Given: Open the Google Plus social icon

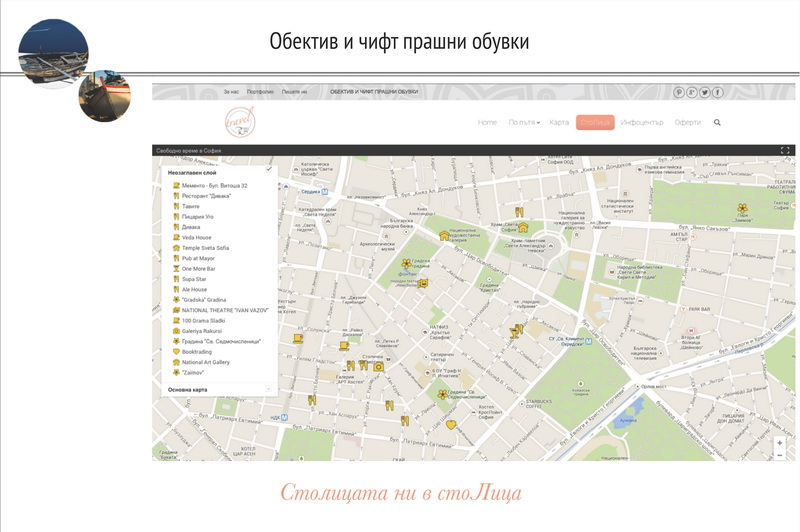Looking at the screenshot, I should (692, 92).
